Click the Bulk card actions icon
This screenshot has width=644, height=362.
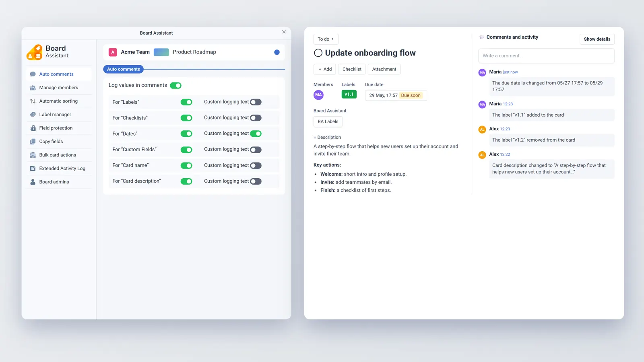click(33, 155)
